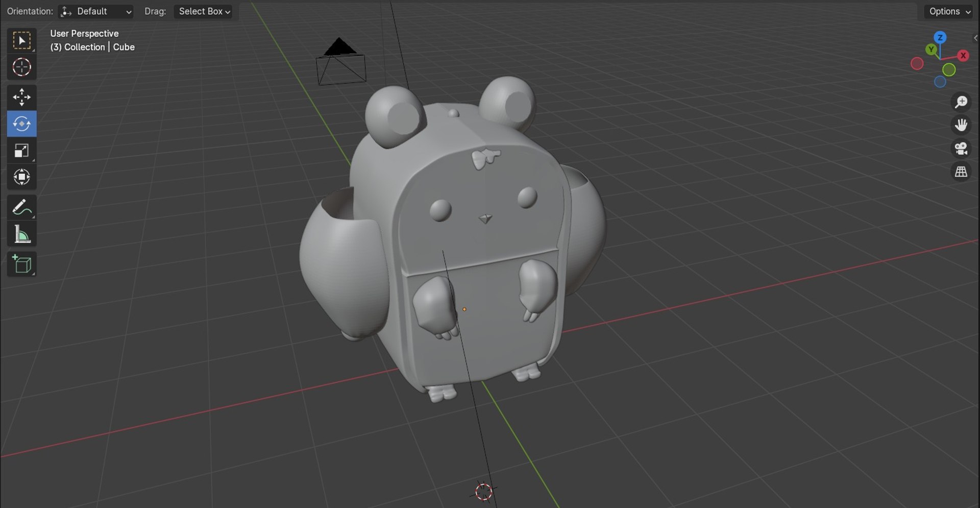Activate the Transform tool
Viewport: 980px width, 508px height.
(21, 177)
